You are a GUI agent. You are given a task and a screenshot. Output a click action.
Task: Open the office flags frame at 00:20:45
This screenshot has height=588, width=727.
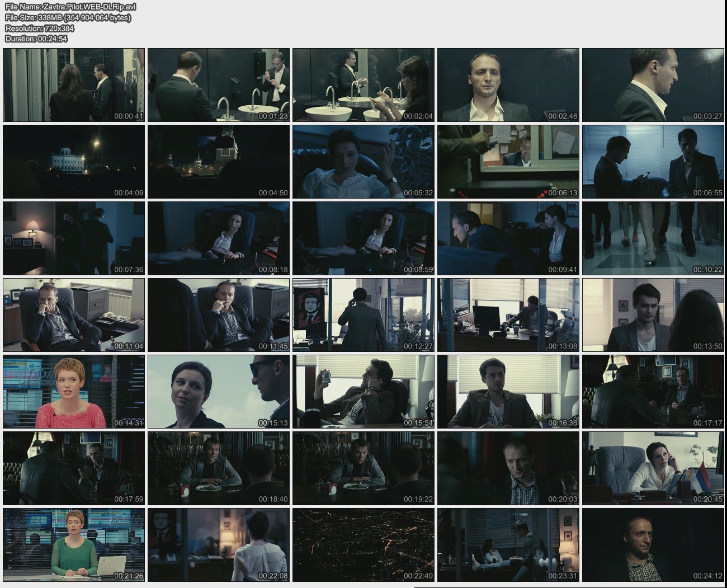653,468
